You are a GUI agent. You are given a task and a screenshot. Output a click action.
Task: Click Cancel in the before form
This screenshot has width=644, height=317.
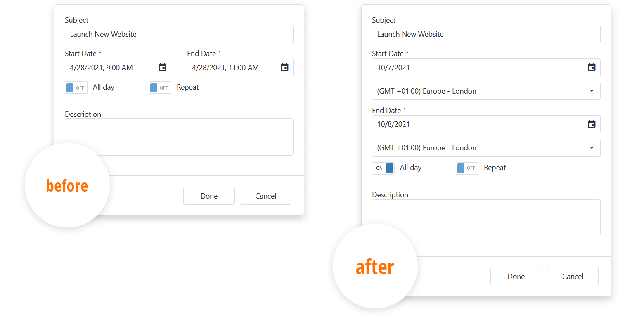point(265,195)
